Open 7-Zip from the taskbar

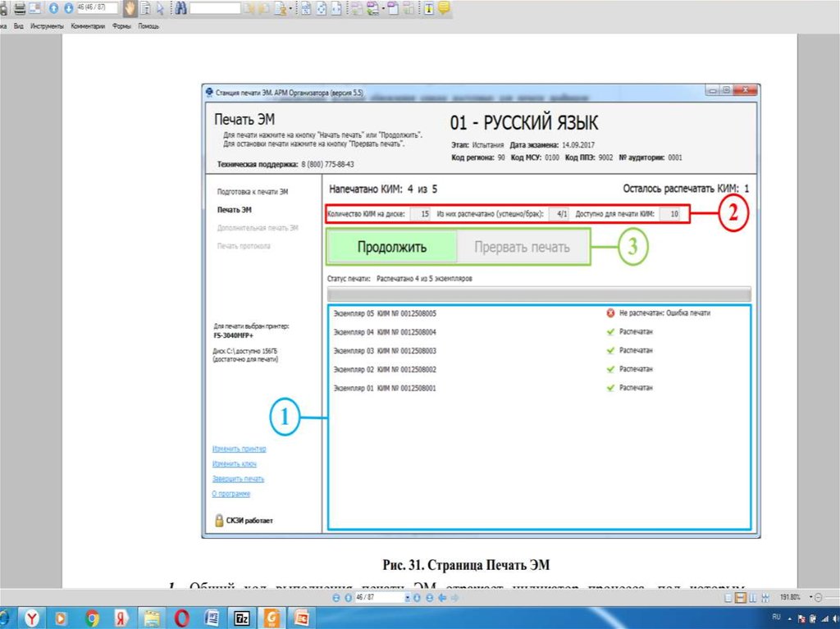(x=242, y=618)
